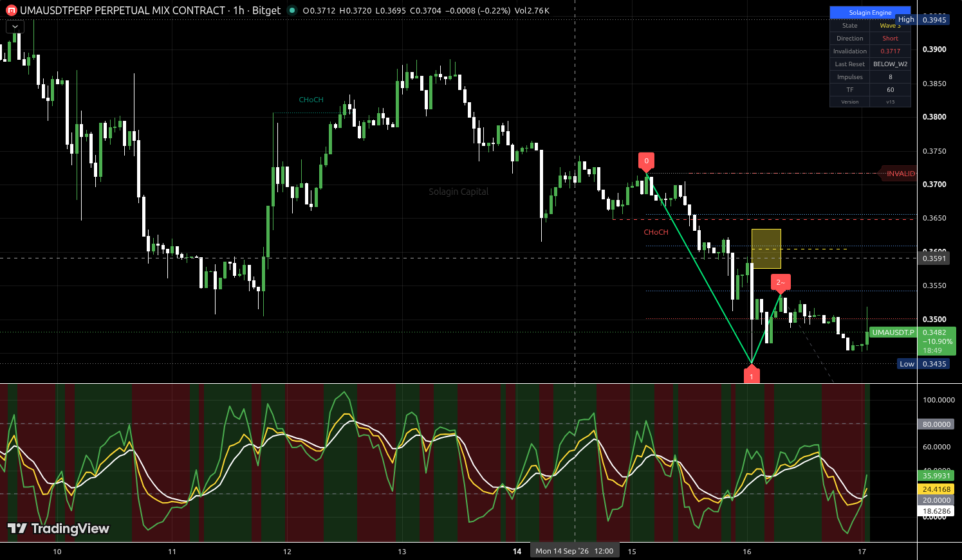962x560 pixels.
Task: Click the 0.3591 crosshair price label
Action: point(934,258)
